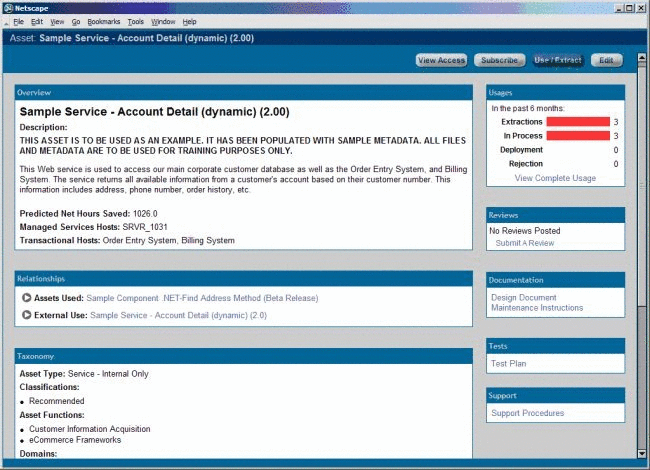The image size is (650, 470).
Task: Click the Rejection usage row label
Action: (x=526, y=164)
